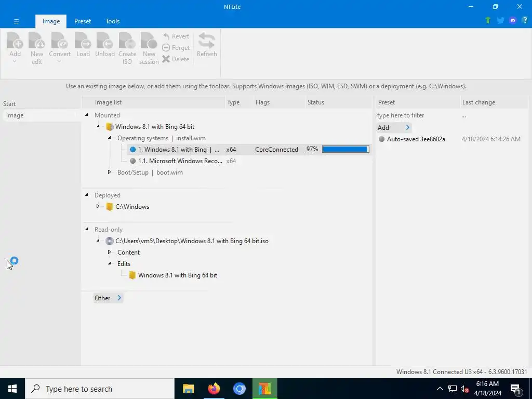Collapse the Read-only group
This screenshot has width=532, height=399.
(87, 229)
